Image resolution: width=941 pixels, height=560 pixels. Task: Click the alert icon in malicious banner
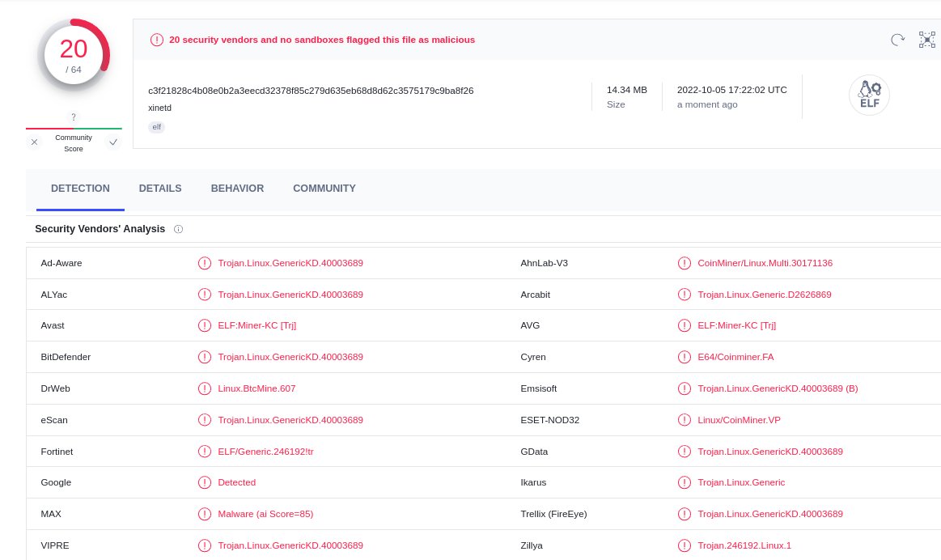tap(157, 40)
